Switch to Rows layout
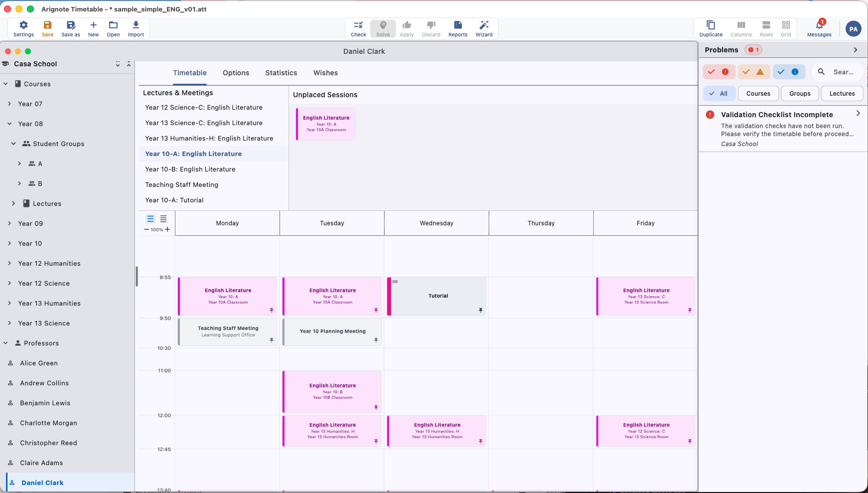This screenshot has width=868, height=493. (x=766, y=28)
